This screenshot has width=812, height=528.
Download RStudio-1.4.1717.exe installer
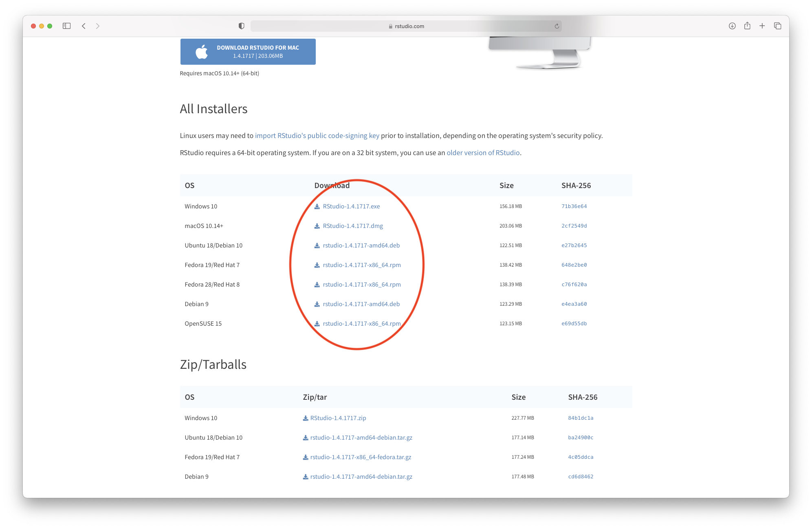tap(351, 206)
